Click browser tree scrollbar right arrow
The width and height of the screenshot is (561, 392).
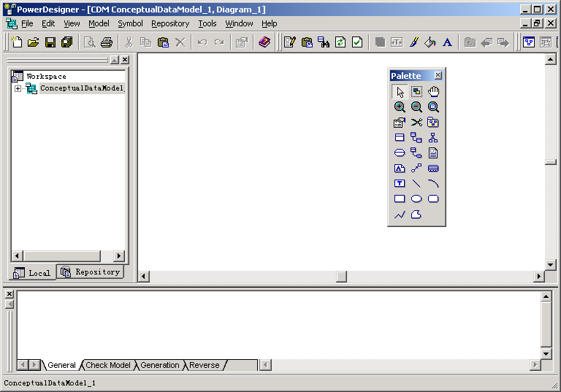click(x=119, y=255)
